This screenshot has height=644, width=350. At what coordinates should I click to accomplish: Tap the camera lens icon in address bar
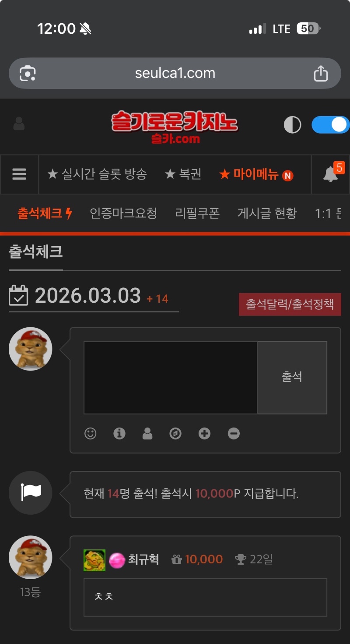tap(28, 73)
